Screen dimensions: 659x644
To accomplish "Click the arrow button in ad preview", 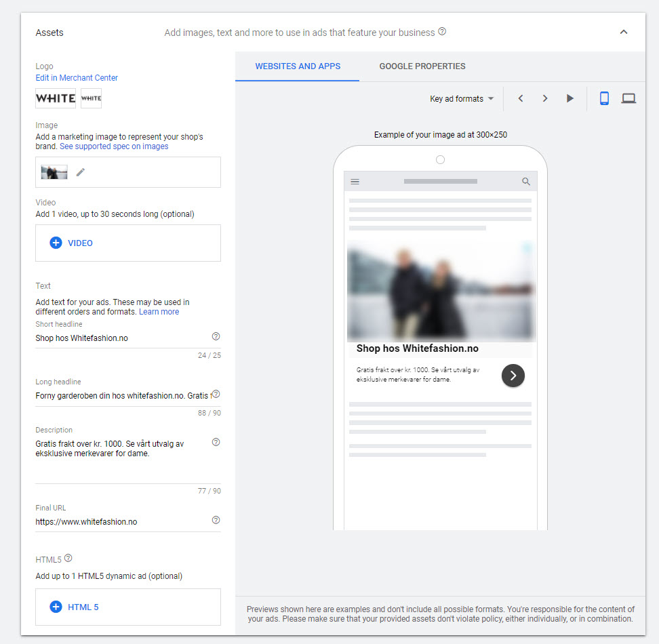I will 513,375.
